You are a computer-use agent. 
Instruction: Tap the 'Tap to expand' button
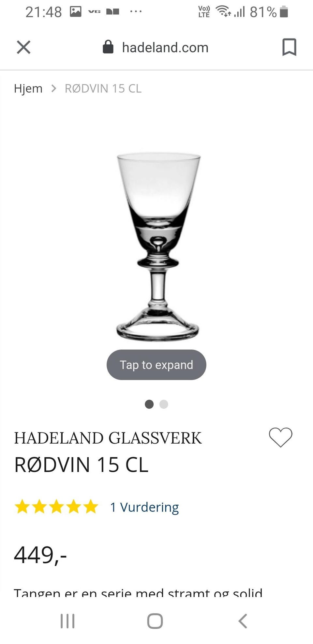[156, 365]
